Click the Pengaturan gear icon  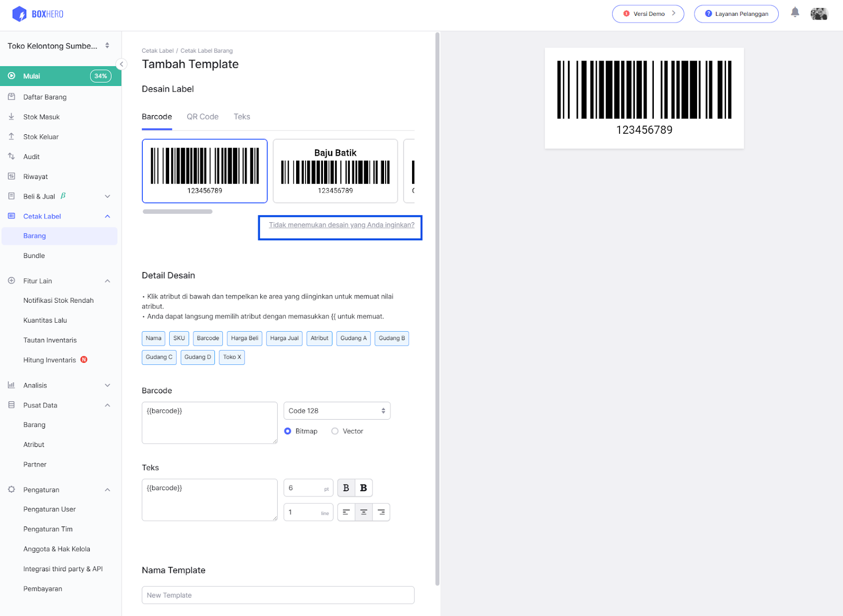[12, 490]
